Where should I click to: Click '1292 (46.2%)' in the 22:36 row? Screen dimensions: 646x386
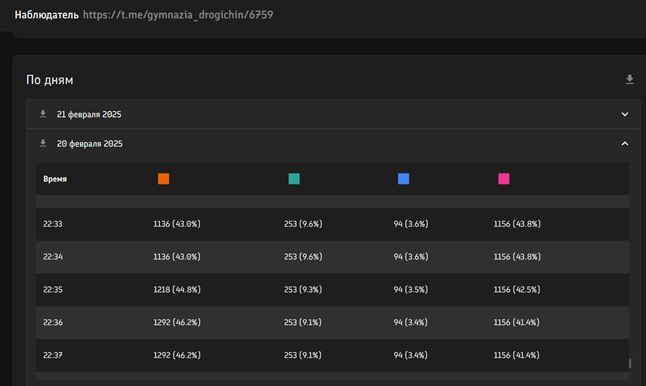tap(177, 322)
